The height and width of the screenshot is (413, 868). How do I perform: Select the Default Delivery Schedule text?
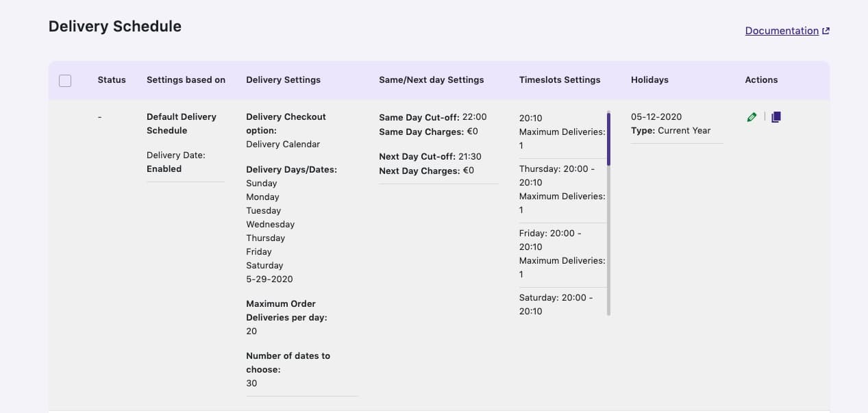(x=182, y=124)
